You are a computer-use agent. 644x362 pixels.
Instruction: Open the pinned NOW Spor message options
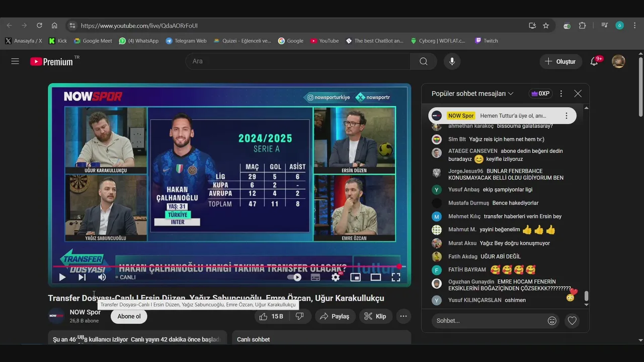click(x=566, y=116)
